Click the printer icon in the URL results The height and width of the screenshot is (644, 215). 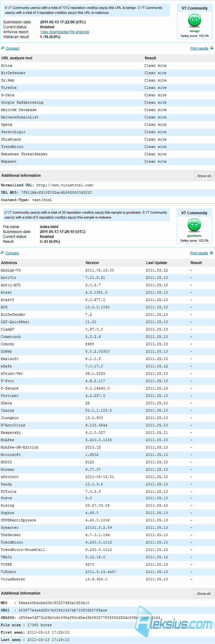click(212, 48)
